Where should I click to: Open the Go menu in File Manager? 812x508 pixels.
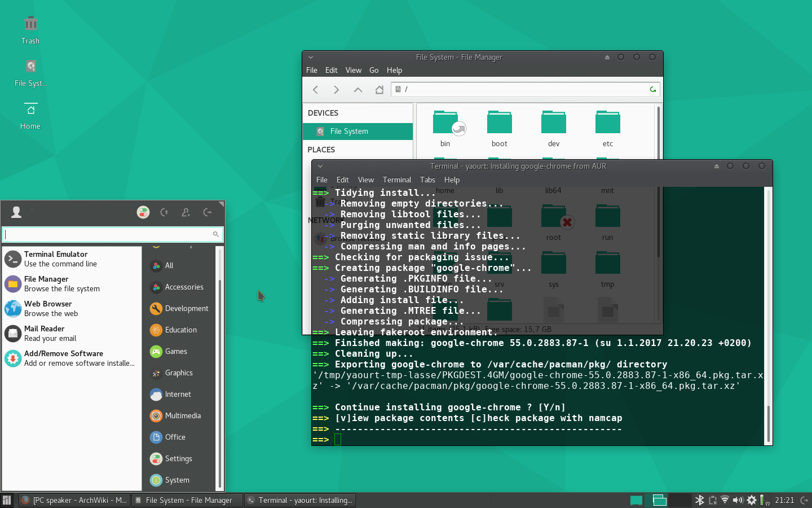tap(374, 70)
